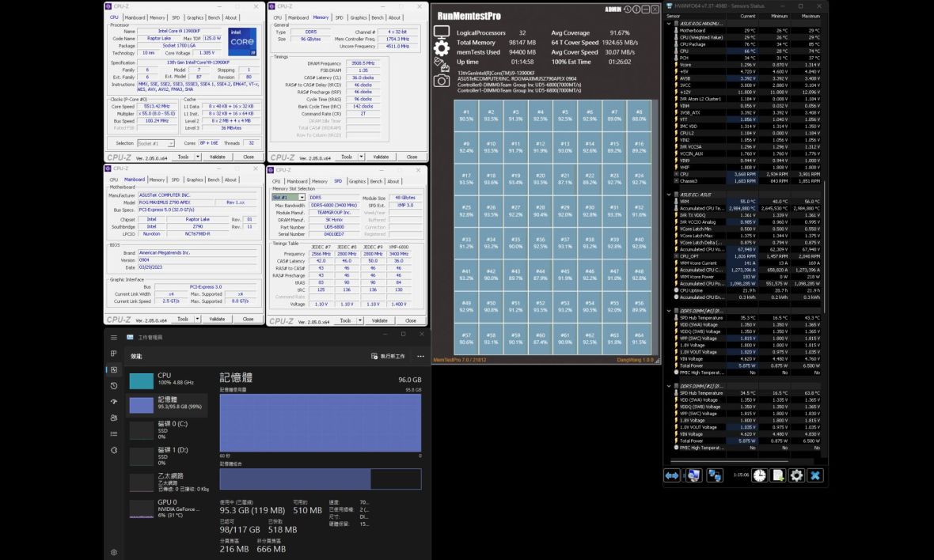This screenshot has height=560, width=934.
Task: Create a report via HWiNFO report icon
Action: point(778,475)
